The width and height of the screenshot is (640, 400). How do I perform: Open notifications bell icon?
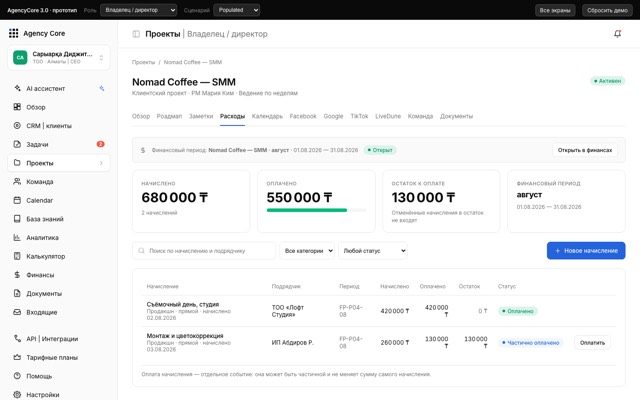[618, 34]
